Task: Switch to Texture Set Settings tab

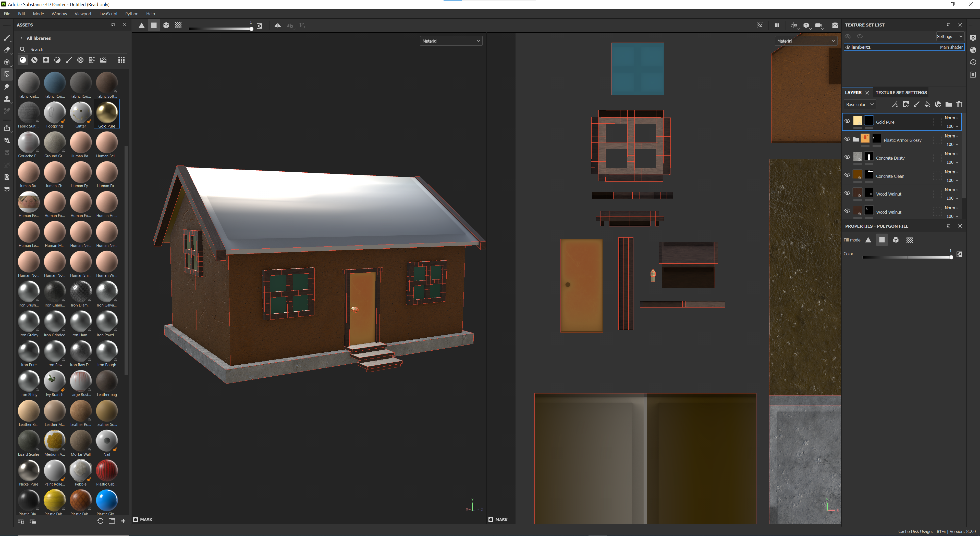Action: (x=901, y=92)
